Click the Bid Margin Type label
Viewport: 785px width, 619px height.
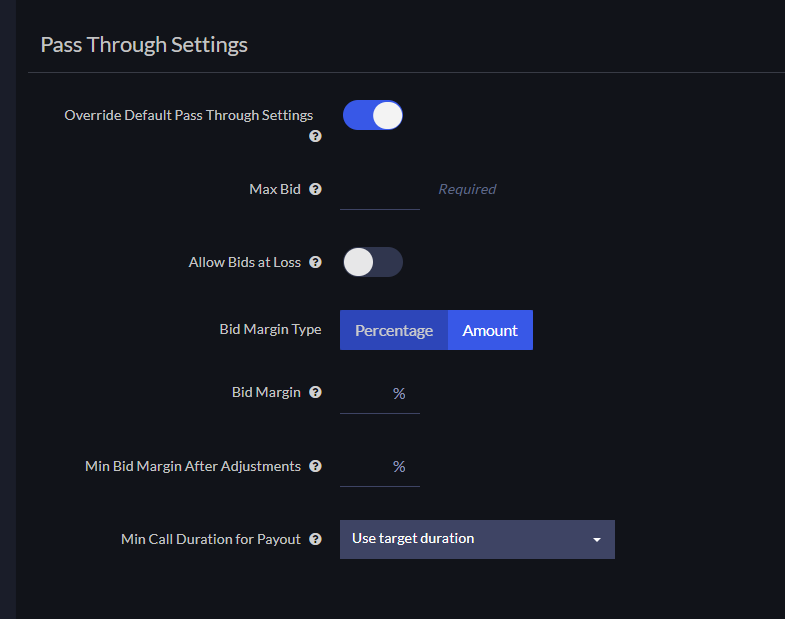click(x=270, y=329)
